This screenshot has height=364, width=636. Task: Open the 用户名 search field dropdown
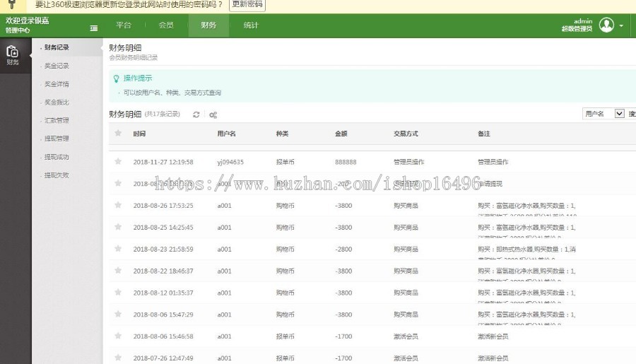pos(603,114)
